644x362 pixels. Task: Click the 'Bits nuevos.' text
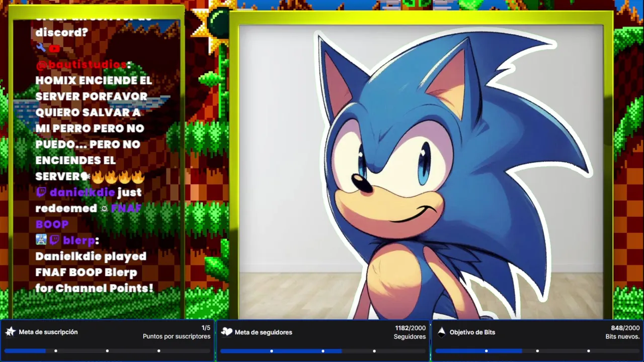(622, 337)
